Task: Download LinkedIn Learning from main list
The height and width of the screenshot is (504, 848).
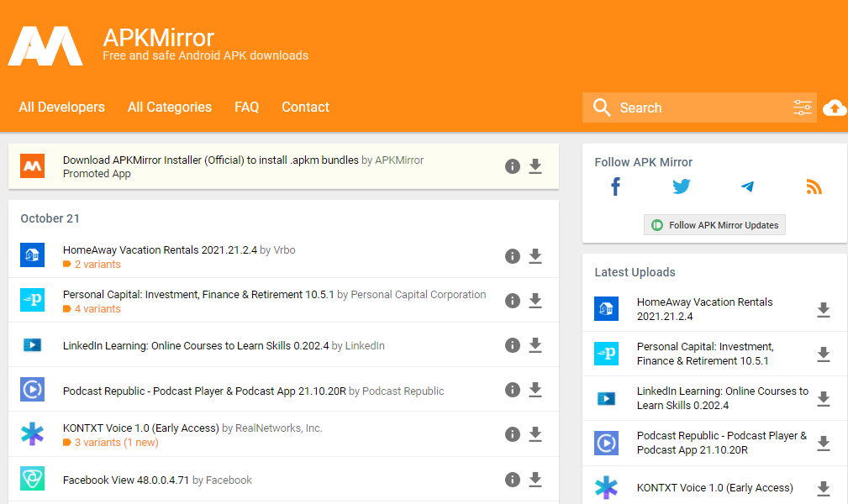Action: 535,345
